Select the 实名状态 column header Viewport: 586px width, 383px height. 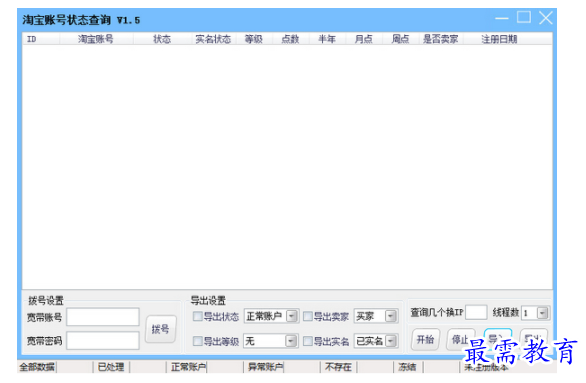pos(213,39)
